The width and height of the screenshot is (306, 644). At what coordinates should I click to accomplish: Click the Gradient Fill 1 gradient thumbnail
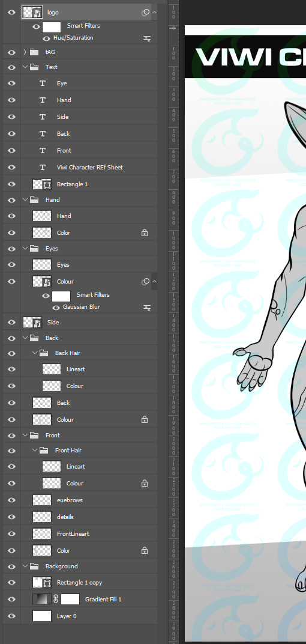[x=42, y=599]
